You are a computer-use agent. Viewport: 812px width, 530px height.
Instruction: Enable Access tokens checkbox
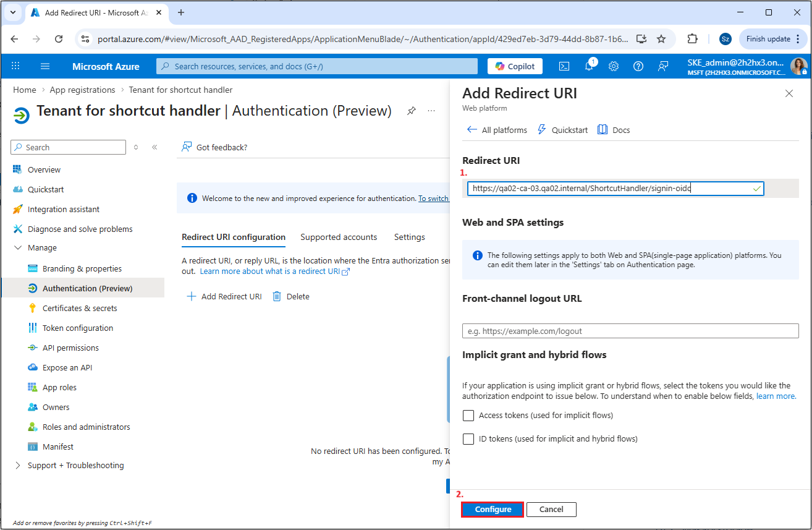(x=468, y=416)
